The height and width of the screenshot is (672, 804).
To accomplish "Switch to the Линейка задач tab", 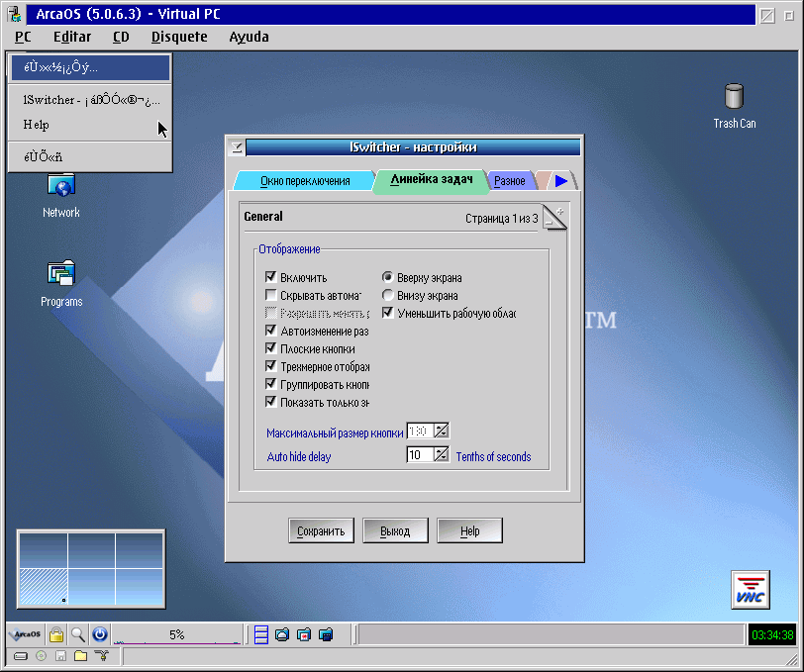I will 432,180.
